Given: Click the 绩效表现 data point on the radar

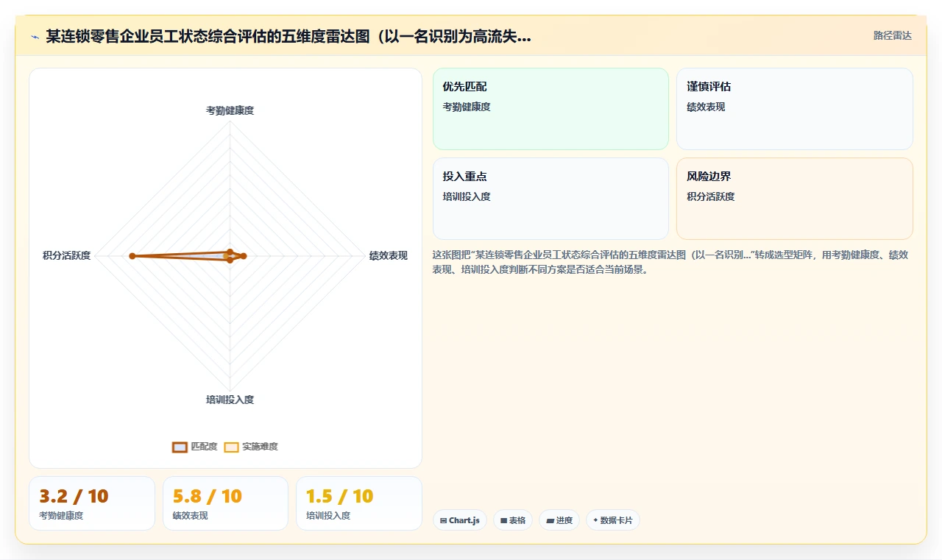Looking at the screenshot, I should (x=244, y=256).
